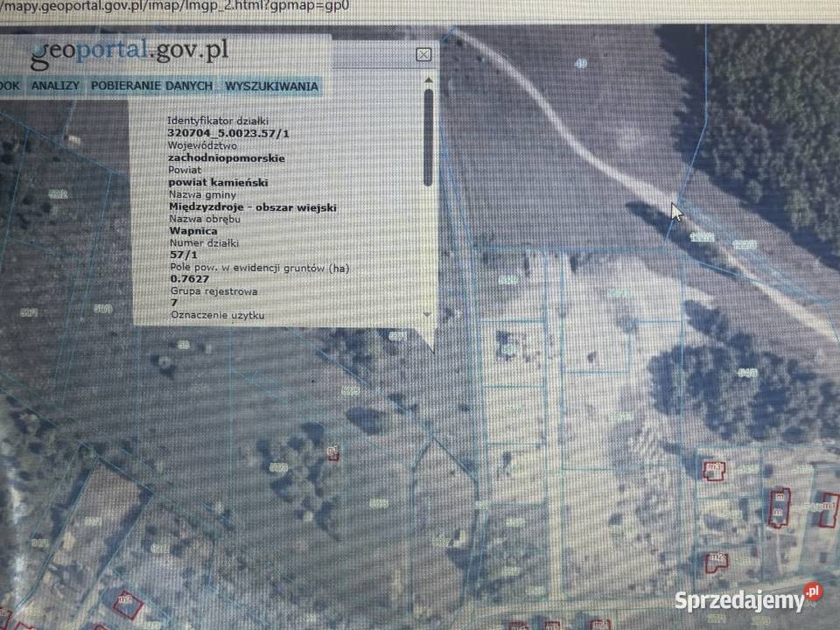The image size is (840, 630).
Task: Click the Wapnica district name
Action: (193, 231)
